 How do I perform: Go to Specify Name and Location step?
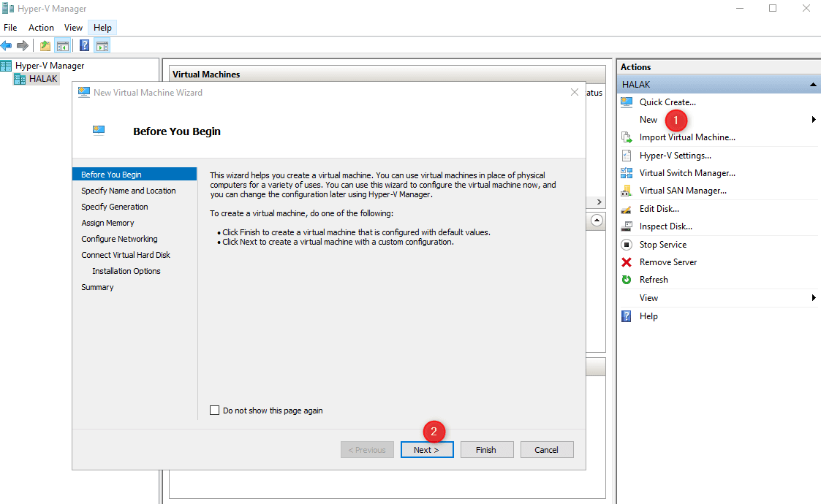click(x=128, y=191)
